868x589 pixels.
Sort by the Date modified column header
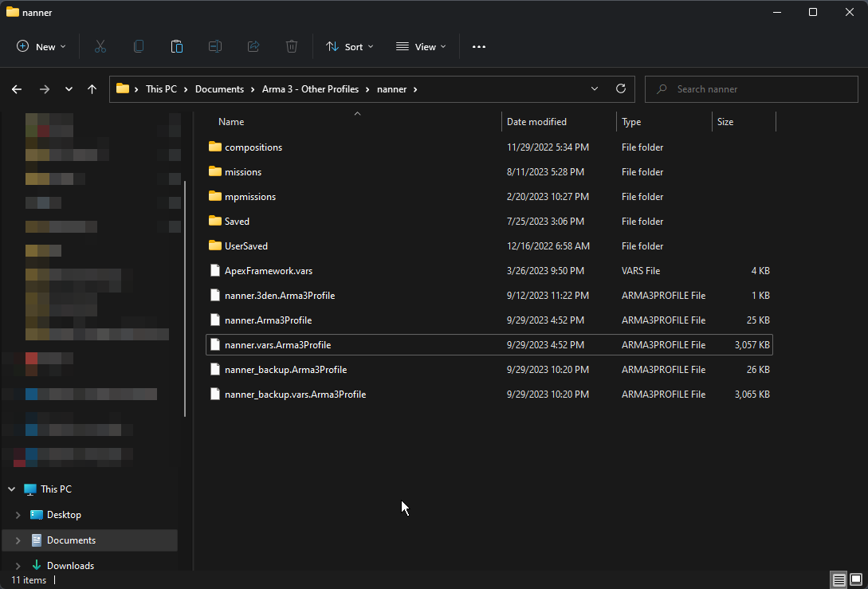(536, 122)
